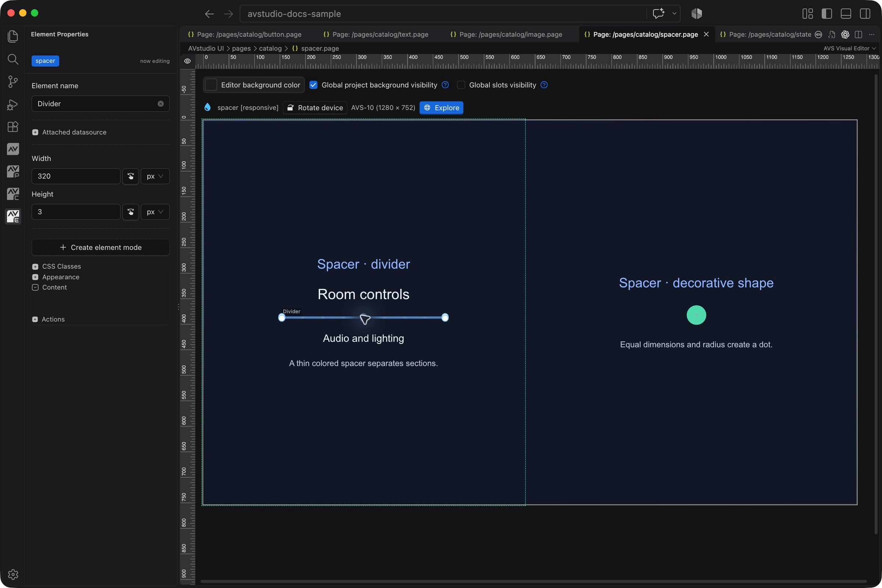Image resolution: width=882 pixels, height=588 pixels.
Task: Open the AV 'E' Element Properties icon
Action: point(13,216)
